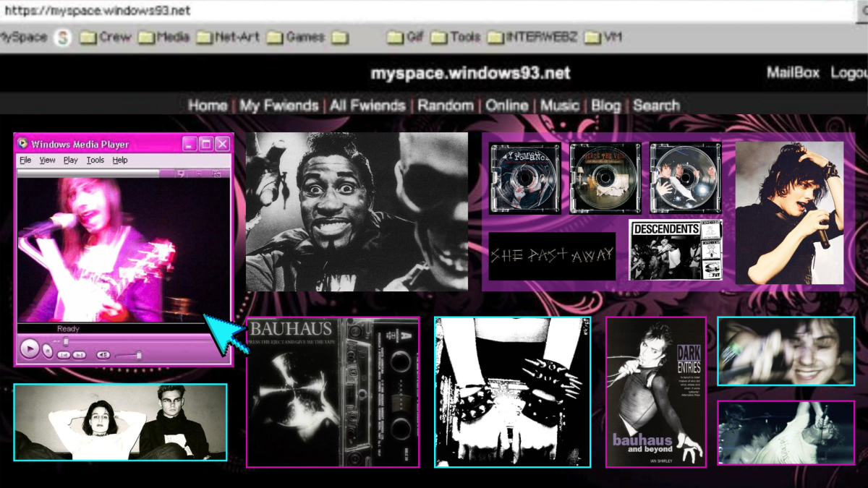Open the Net-Art bookmarks folder
The width and height of the screenshot is (868, 488).
[228, 37]
